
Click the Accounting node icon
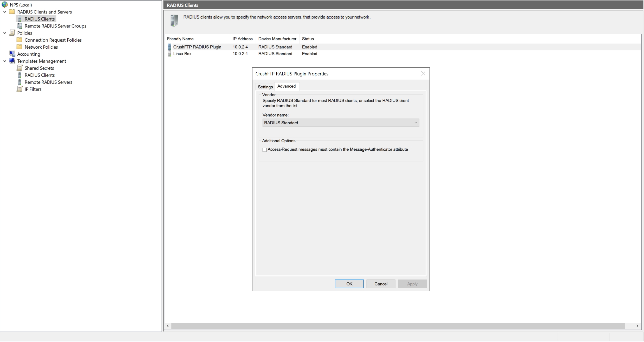coord(12,54)
